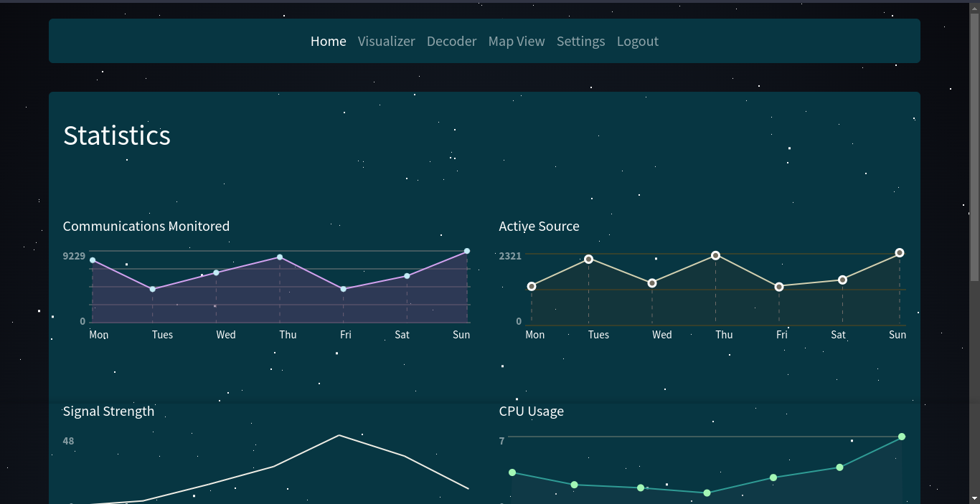Click Saturday data point in Active Source
Viewport: 980px width, 504px height.
(x=842, y=280)
